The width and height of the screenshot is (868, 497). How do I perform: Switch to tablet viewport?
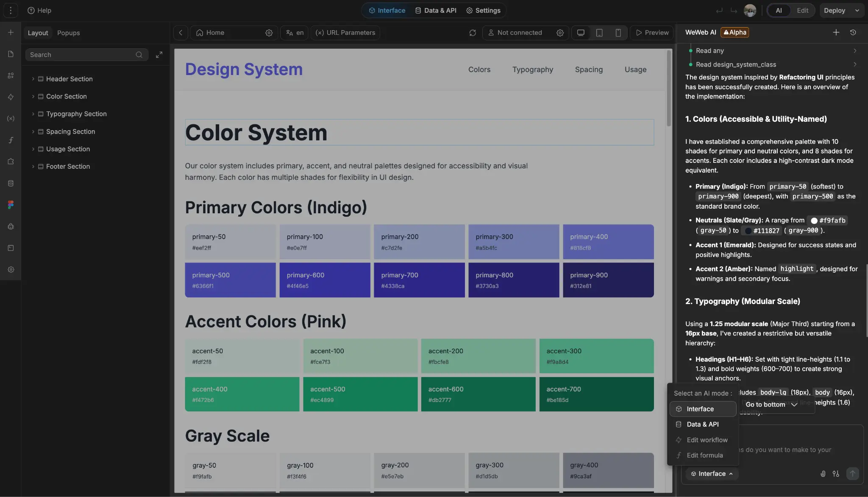tap(599, 33)
